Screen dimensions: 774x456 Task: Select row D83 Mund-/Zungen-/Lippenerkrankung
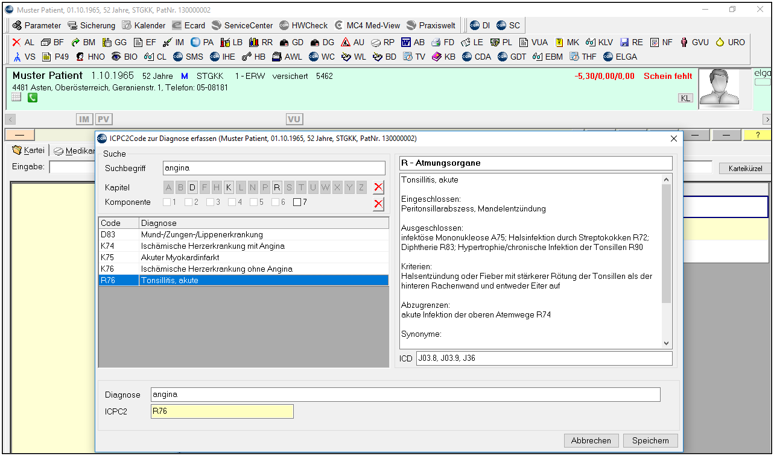(x=244, y=235)
